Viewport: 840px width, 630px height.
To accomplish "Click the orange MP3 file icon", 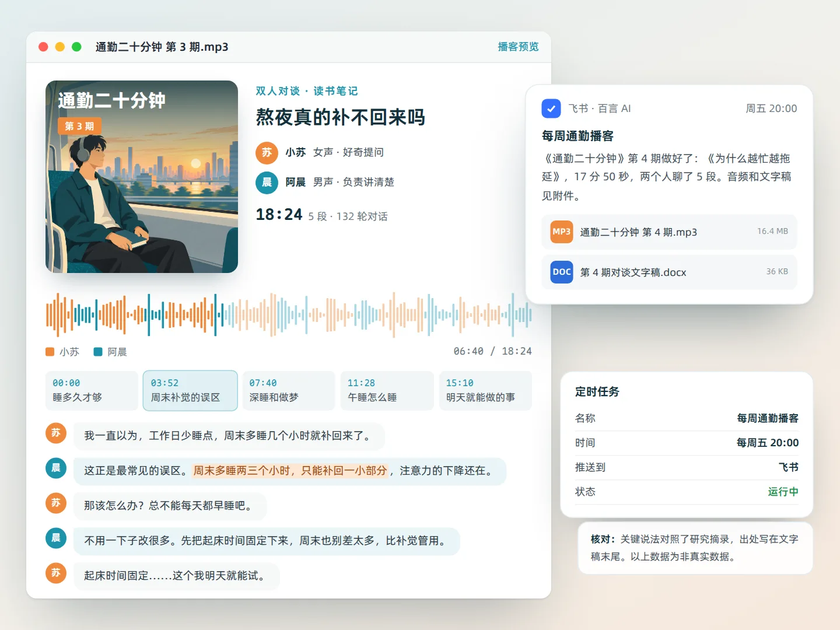I will pyautogui.click(x=562, y=232).
